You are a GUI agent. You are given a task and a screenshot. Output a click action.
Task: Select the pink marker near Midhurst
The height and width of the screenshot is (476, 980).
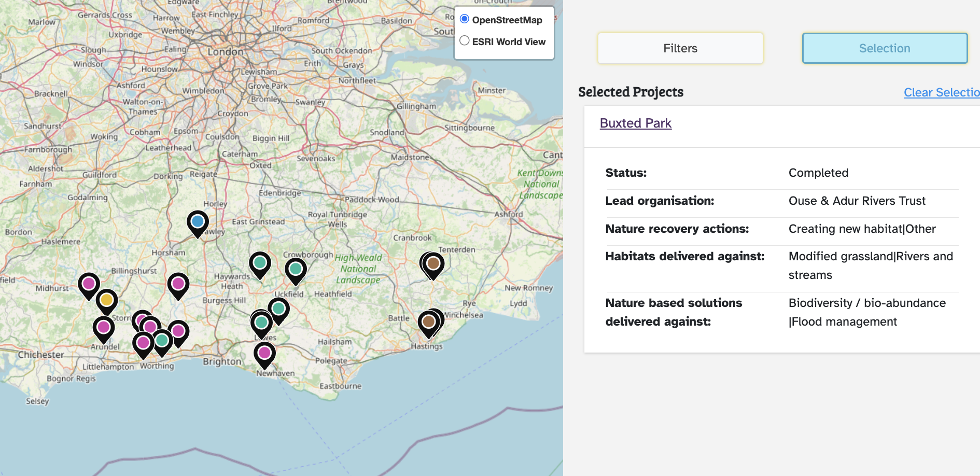pos(89,284)
